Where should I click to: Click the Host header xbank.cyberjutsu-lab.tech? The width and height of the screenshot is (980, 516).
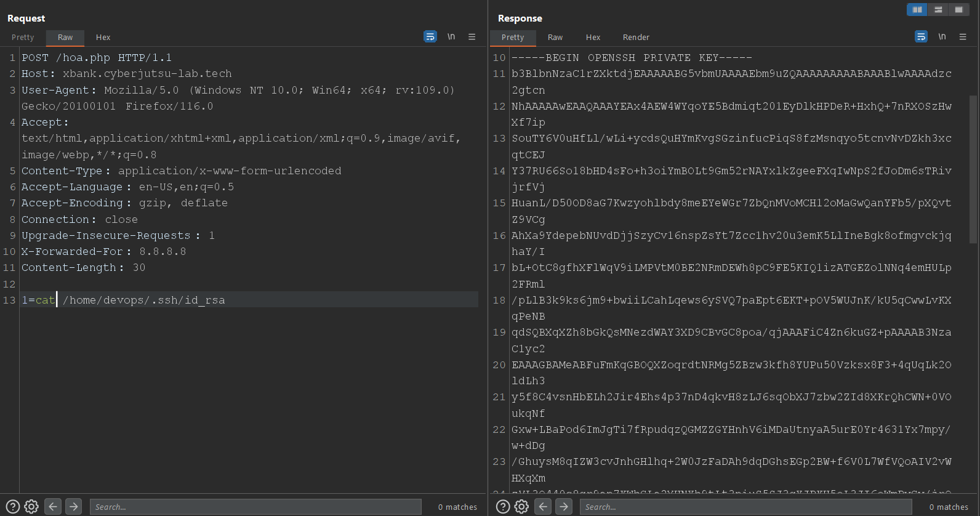(x=127, y=73)
